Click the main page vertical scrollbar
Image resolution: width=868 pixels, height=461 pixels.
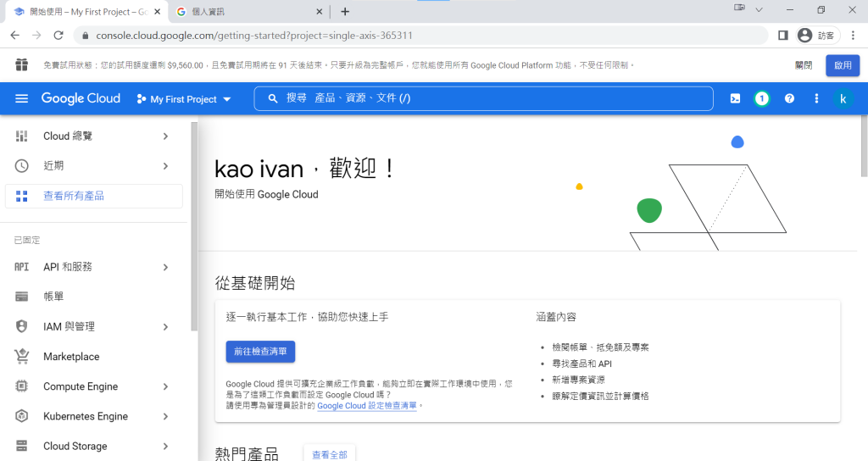coord(864,147)
